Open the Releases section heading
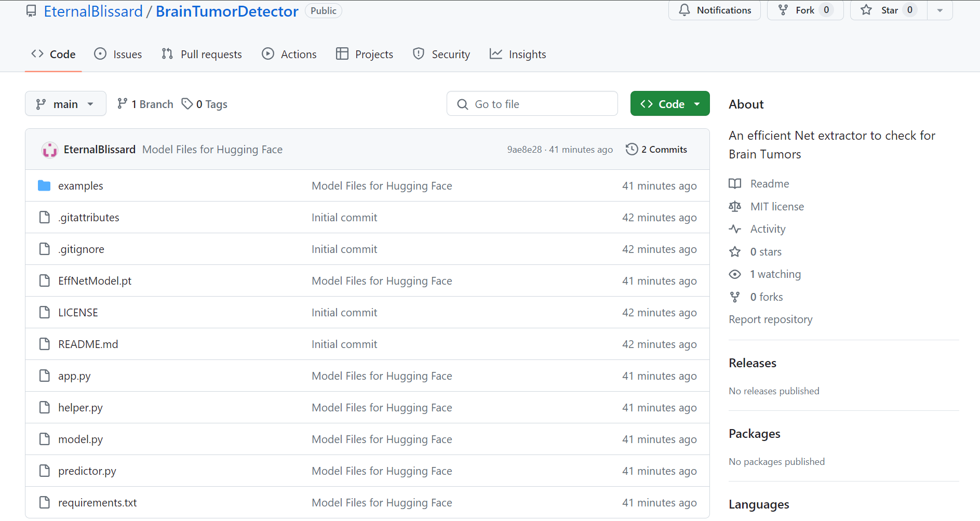Image resolution: width=980 pixels, height=521 pixels. coord(753,363)
